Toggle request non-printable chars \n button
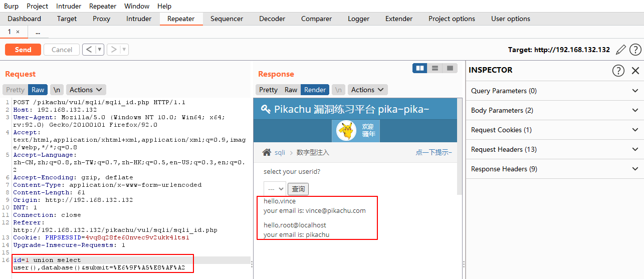This screenshot has width=644, height=279. (57, 90)
